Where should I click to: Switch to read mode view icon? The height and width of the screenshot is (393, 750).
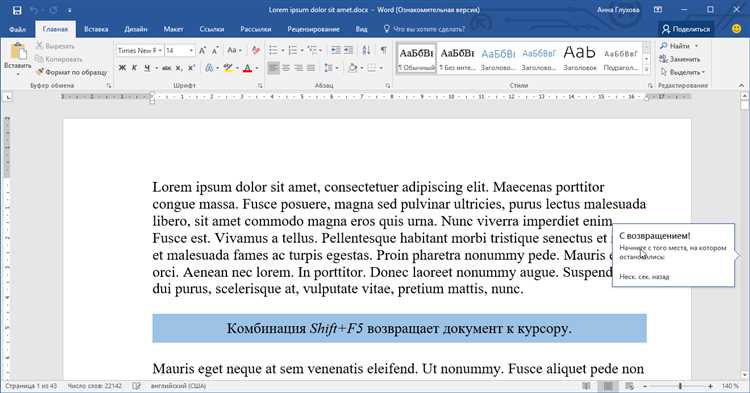pos(586,386)
